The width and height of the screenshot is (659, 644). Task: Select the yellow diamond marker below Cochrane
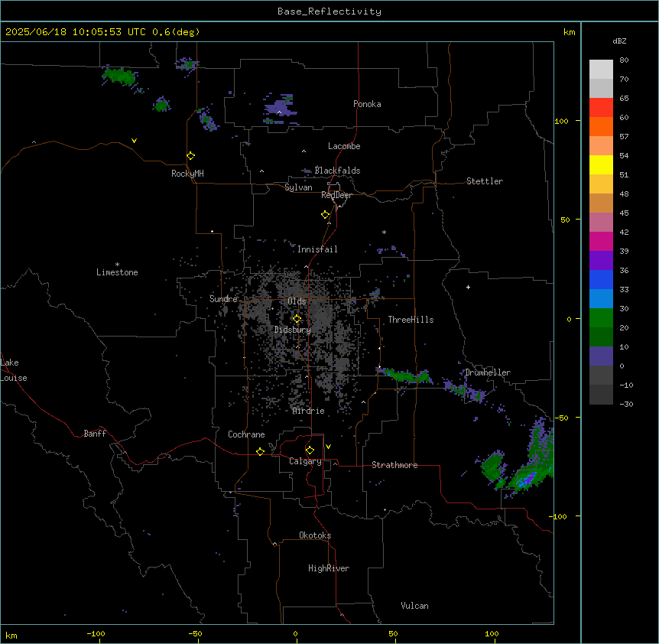point(260,451)
